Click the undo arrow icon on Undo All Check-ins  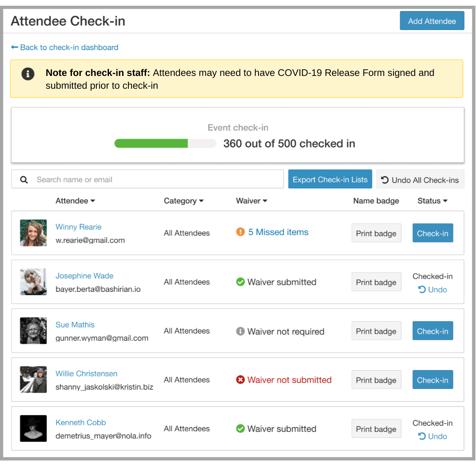click(386, 179)
